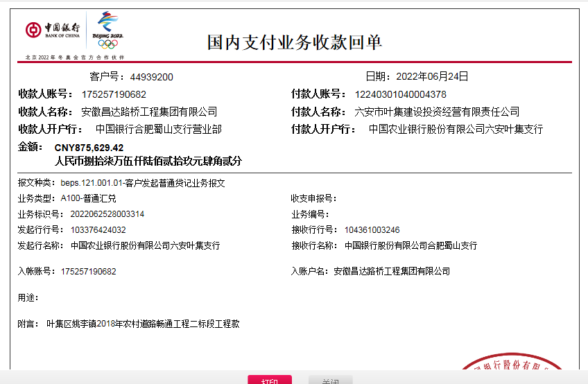Viewport: 588px width, 384px height.
Task: Select the receipt title 国内支付业务收款回单
Action: tap(294, 42)
